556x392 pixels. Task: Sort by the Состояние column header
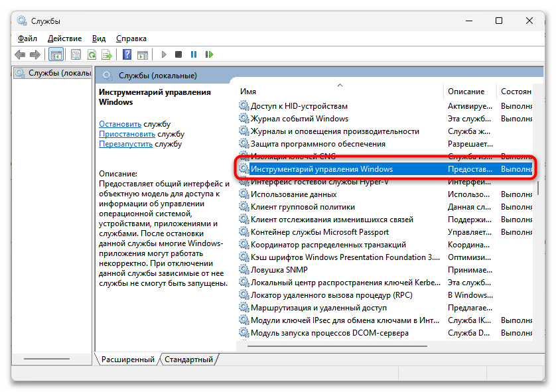click(x=515, y=92)
